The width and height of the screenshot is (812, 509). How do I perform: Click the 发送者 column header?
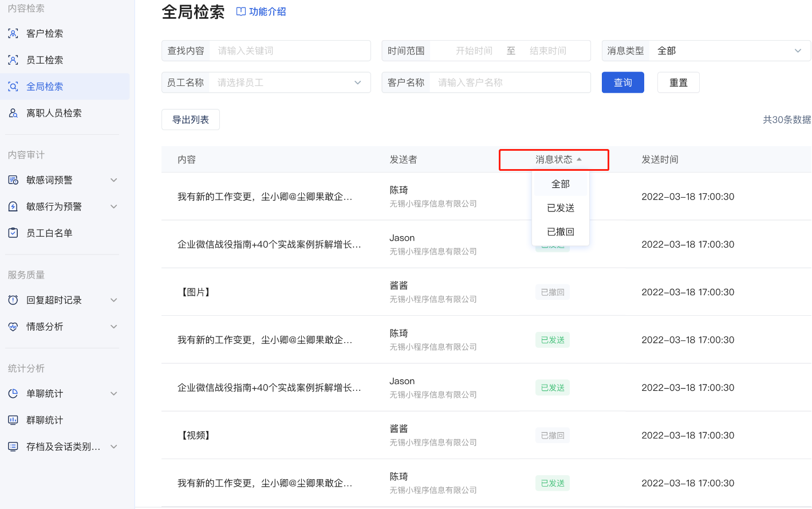403,160
